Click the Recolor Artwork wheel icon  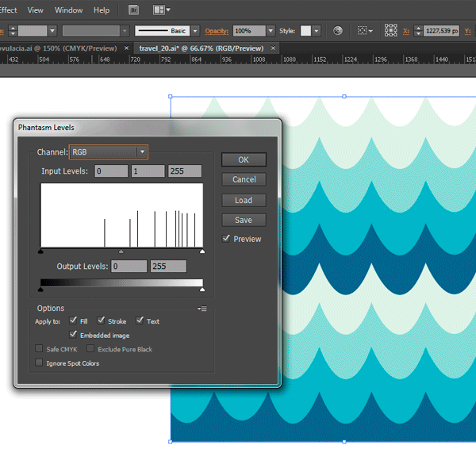point(338,31)
